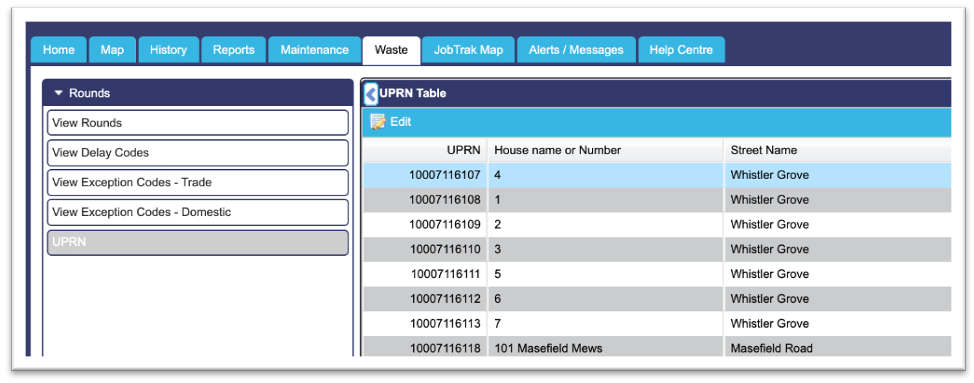Image resolution: width=974 pixels, height=383 pixels.
Task: Select UPRN cell 10007116112
Action: pos(425,299)
